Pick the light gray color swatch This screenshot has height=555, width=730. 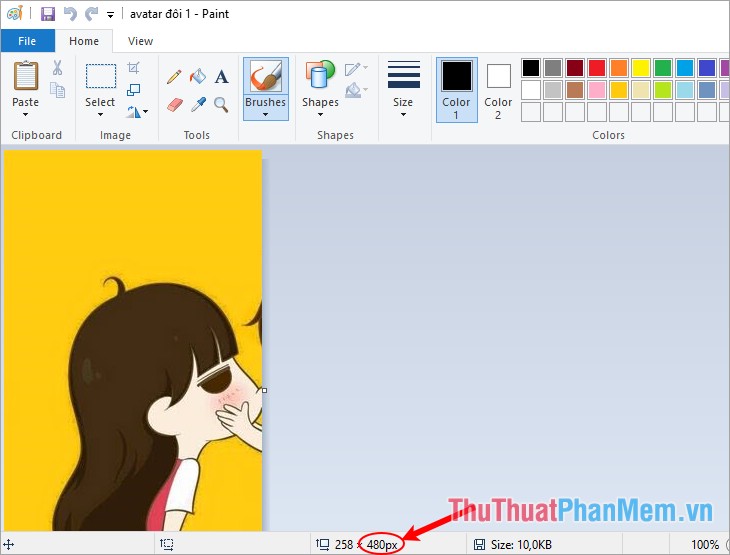(553, 90)
